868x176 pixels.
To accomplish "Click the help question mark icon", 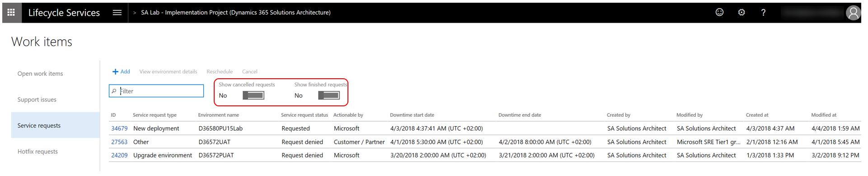I will 763,13.
